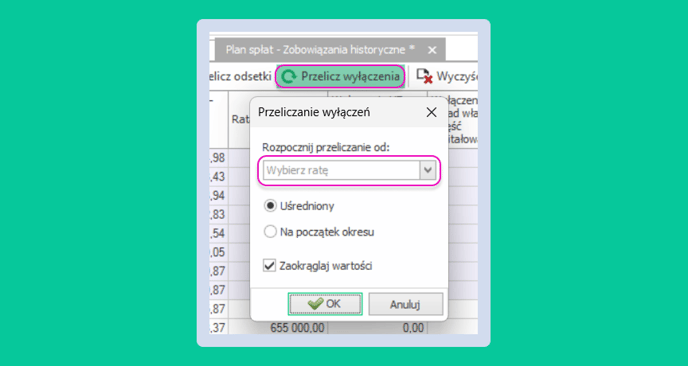This screenshot has width=688, height=366.
Task: Click the 0,00 table cell
Action: 378,327
